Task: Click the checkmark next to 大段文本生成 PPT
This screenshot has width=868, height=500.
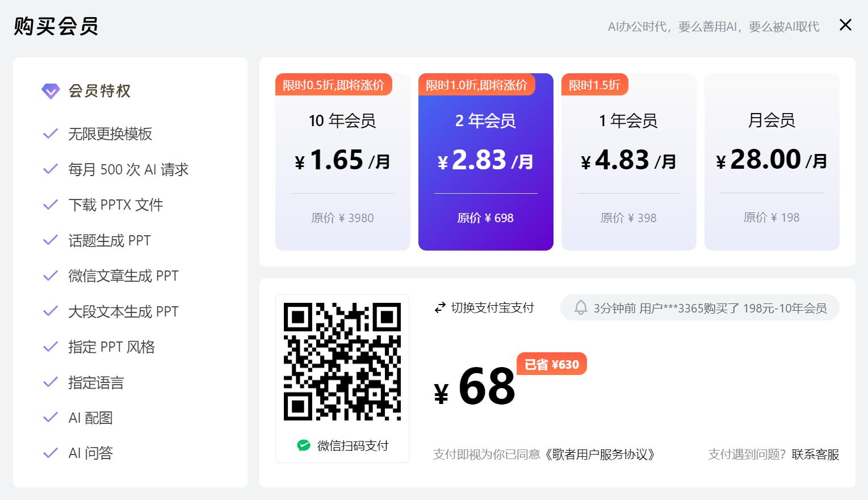Action: pos(51,311)
